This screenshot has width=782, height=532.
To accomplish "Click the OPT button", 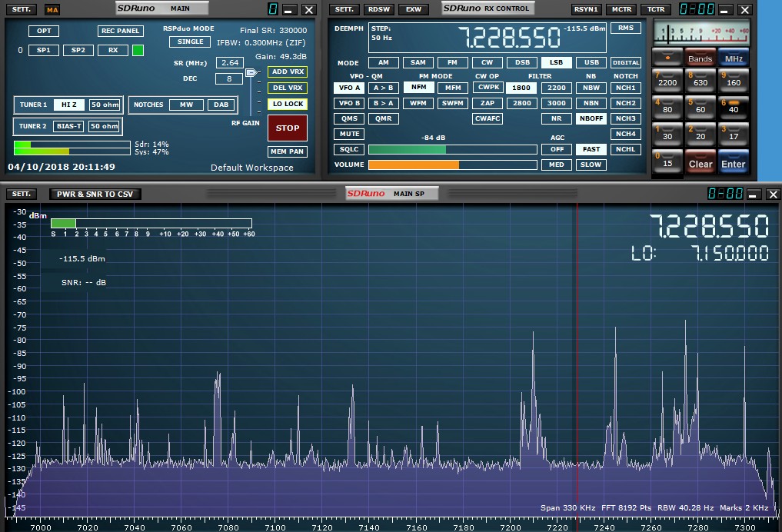I will tap(44, 31).
